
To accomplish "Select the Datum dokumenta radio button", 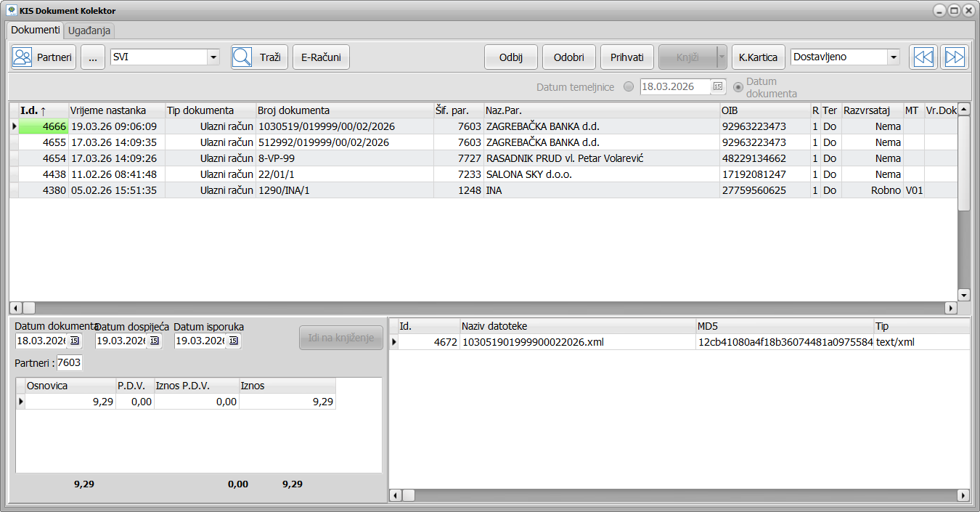I will pos(738,87).
